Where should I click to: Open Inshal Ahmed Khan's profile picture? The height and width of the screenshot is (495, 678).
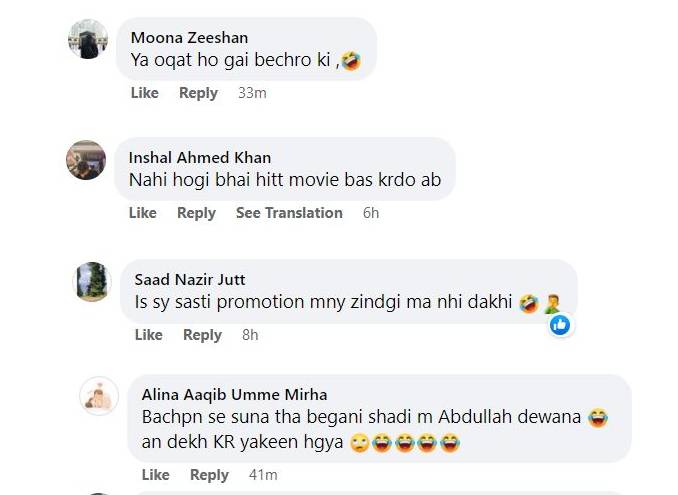[86, 160]
